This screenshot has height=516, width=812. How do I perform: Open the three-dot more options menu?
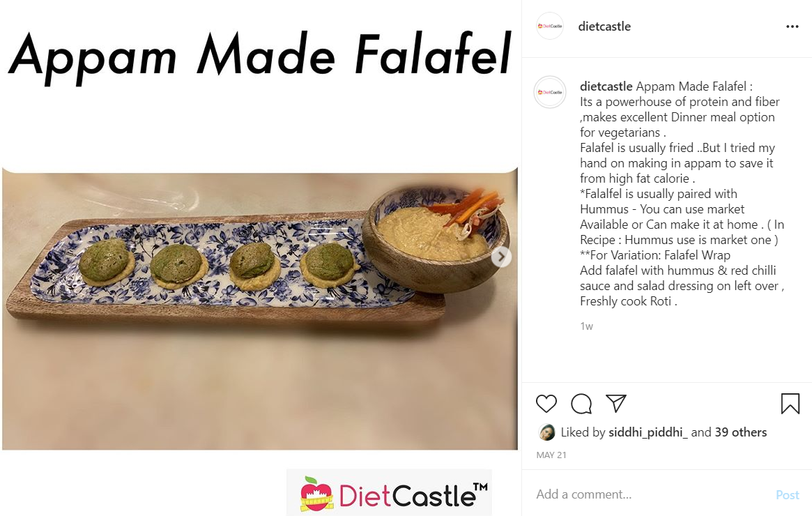[x=792, y=26]
